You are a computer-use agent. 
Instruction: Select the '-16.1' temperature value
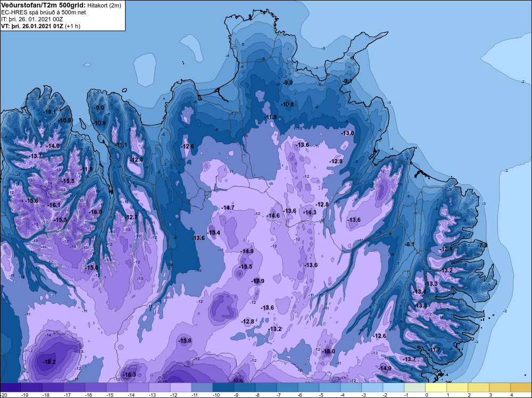pyautogui.click(x=54, y=205)
